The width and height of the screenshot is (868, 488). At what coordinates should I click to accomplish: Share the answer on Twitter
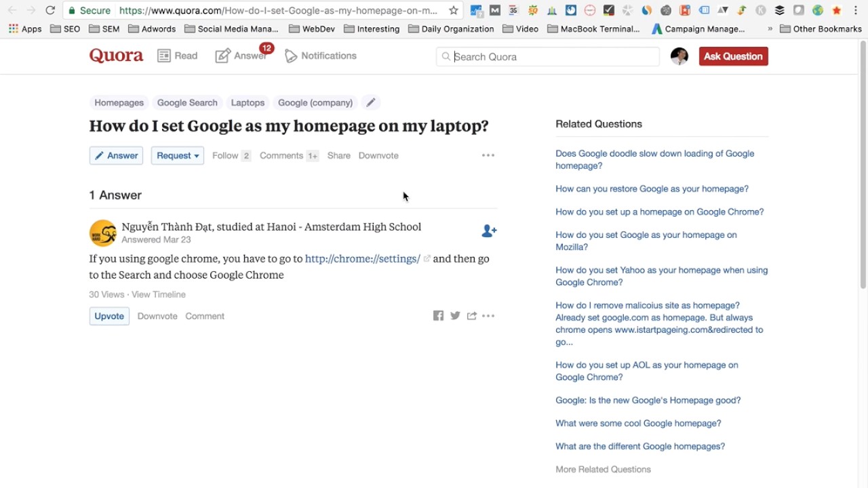click(x=455, y=316)
